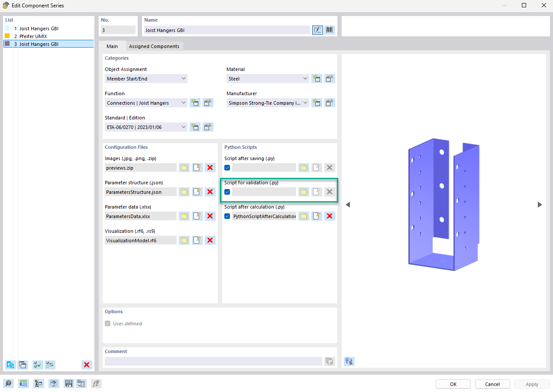Click OK button

453,384
